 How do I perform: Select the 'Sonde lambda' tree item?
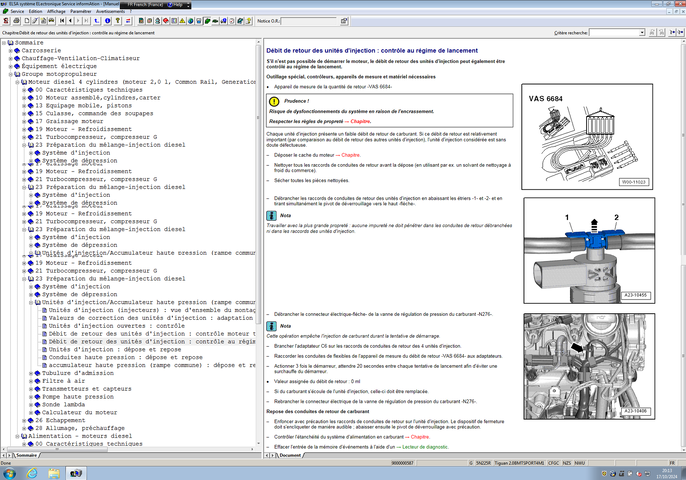(63, 405)
